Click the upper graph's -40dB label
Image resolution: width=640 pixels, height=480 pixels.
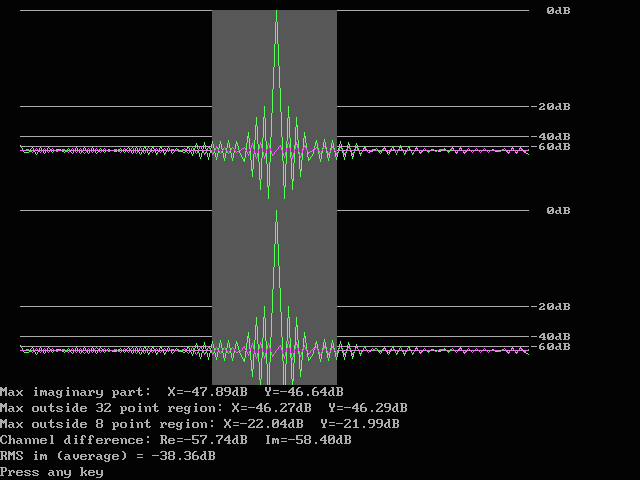pos(550,136)
